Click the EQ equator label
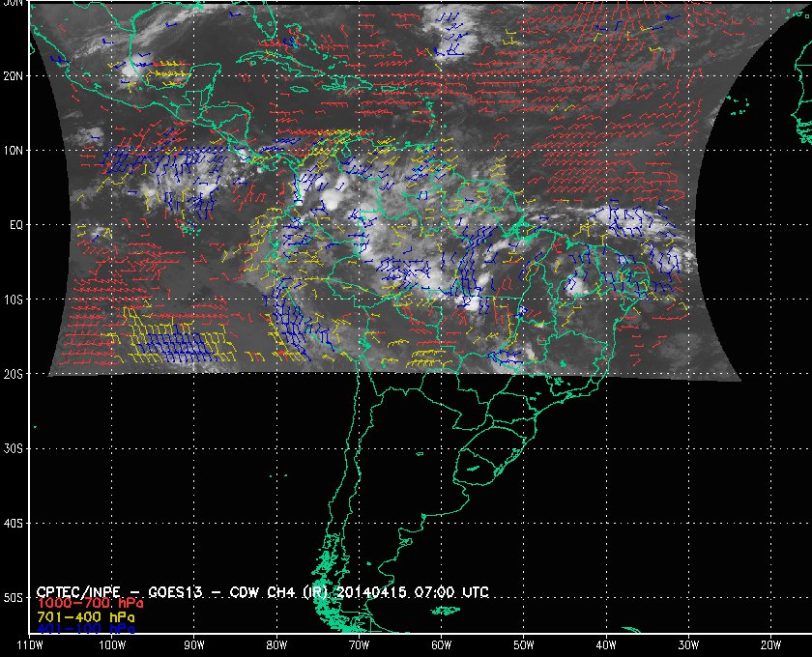 tap(16, 225)
